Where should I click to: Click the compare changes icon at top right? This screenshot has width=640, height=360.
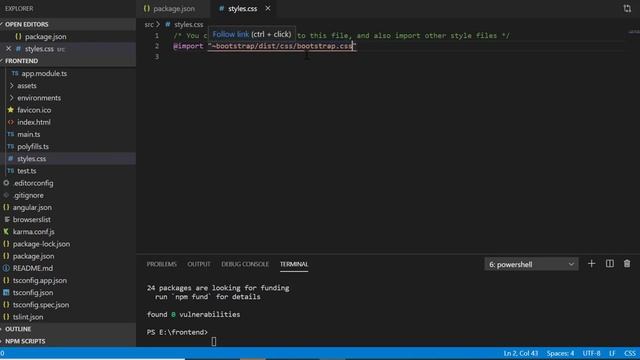pos(627,9)
